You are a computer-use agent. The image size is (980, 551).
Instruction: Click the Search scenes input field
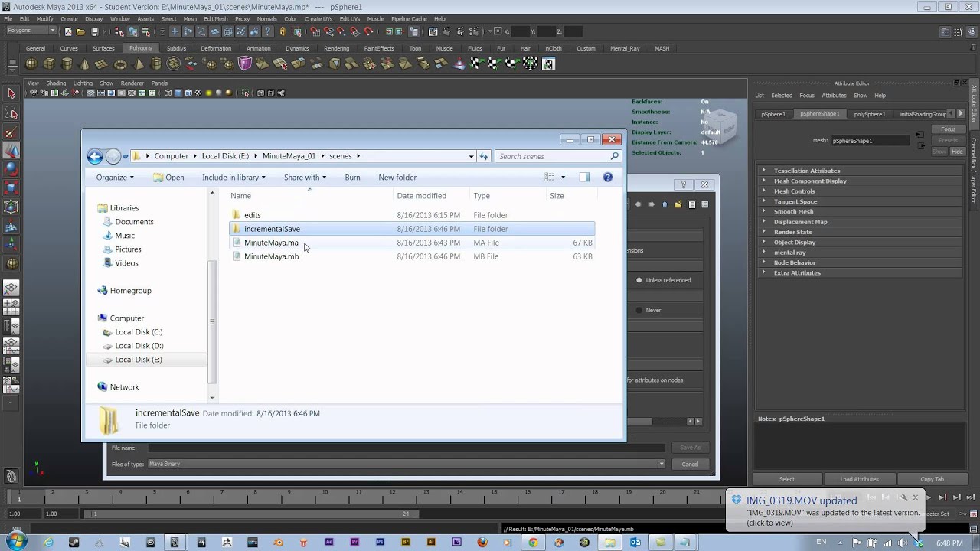(557, 156)
